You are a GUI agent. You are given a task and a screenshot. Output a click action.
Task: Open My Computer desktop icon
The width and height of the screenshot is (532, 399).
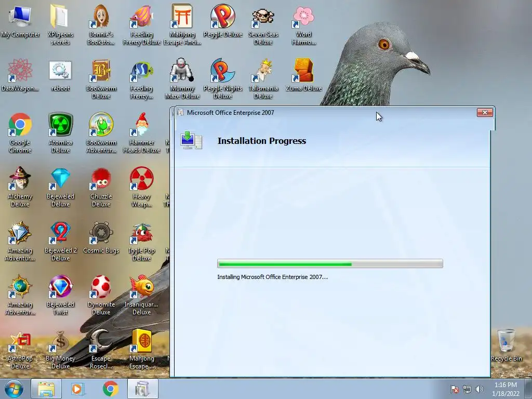click(x=20, y=21)
